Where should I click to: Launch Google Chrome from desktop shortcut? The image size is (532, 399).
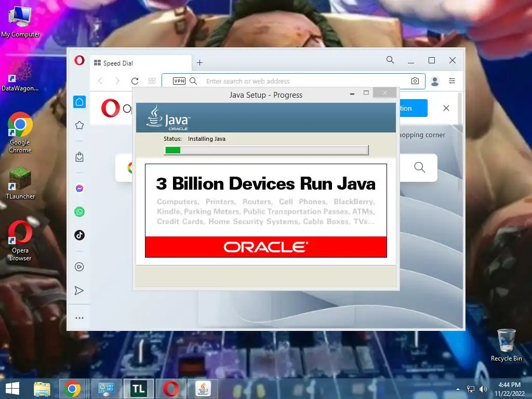click(x=20, y=132)
